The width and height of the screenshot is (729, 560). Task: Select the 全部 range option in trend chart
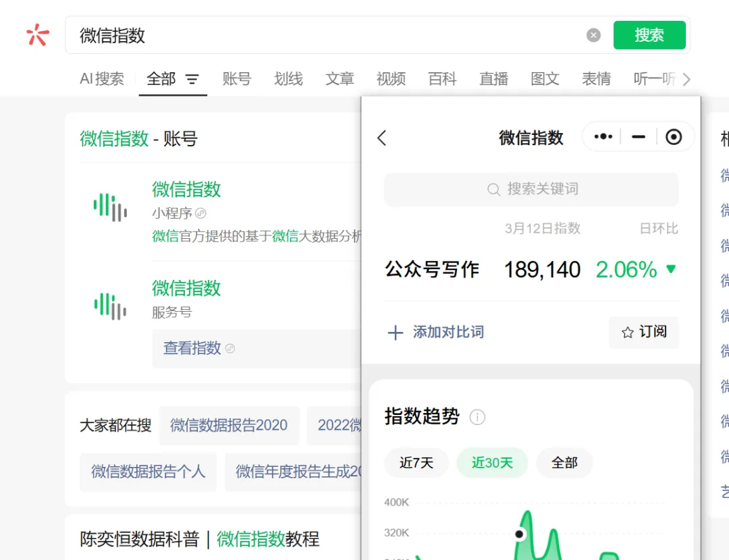click(564, 463)
